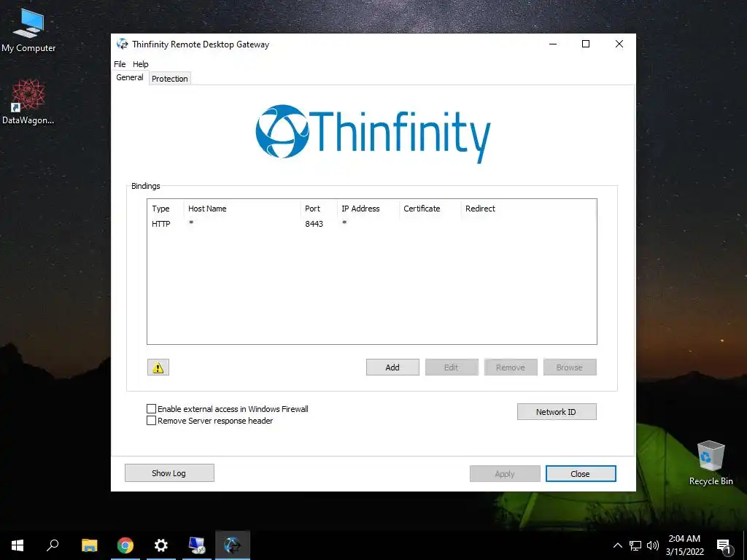Switch to the Protection tab

click(169, 79)
